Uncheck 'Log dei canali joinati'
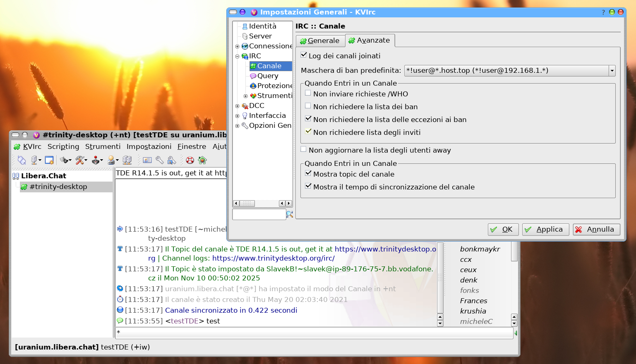The width and height of the screenshot is (636, 364). click(x=304, y=55)
